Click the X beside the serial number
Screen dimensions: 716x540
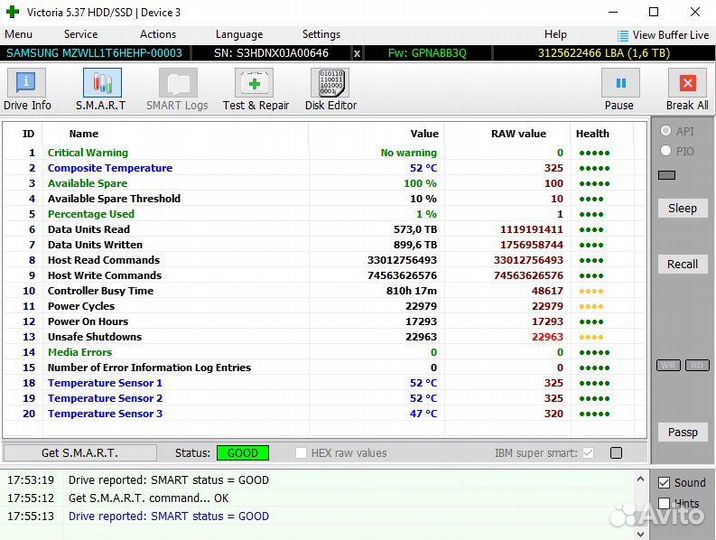coord(357,53)
